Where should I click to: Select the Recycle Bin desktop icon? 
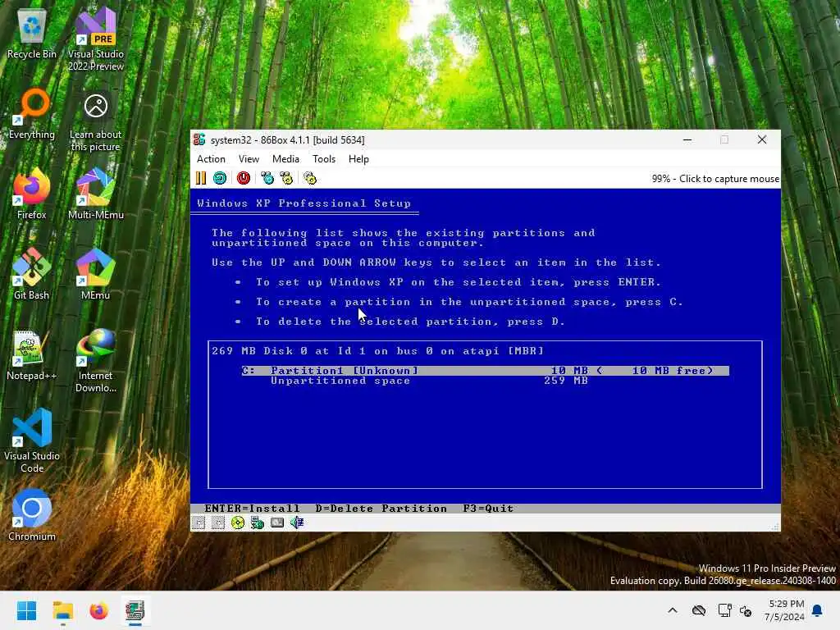click(32, 35)
